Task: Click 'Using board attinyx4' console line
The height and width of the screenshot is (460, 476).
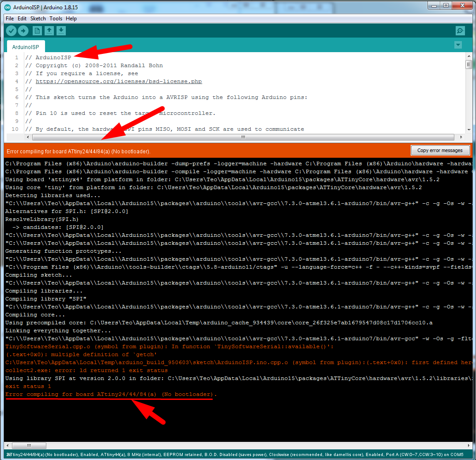Action: [222, 179]
